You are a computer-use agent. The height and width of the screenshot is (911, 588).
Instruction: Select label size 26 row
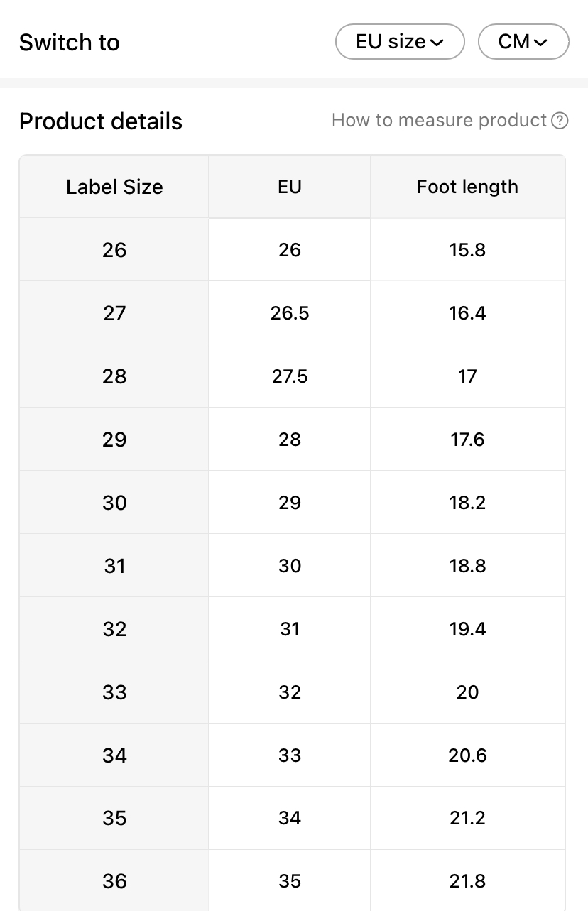[114, 250]
